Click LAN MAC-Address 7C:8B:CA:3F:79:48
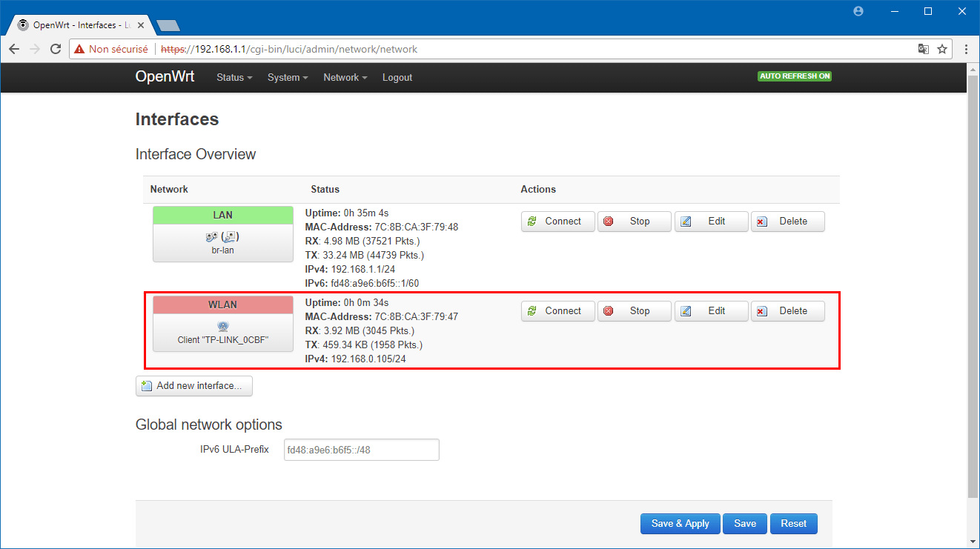The width and height of the screenshot is (980, 549). pyautogui.click(x=382, y=227)
